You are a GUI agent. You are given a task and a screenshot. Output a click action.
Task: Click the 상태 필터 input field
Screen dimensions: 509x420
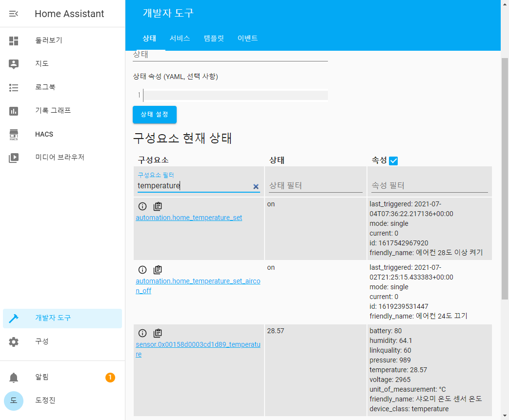tap(316, 186)
